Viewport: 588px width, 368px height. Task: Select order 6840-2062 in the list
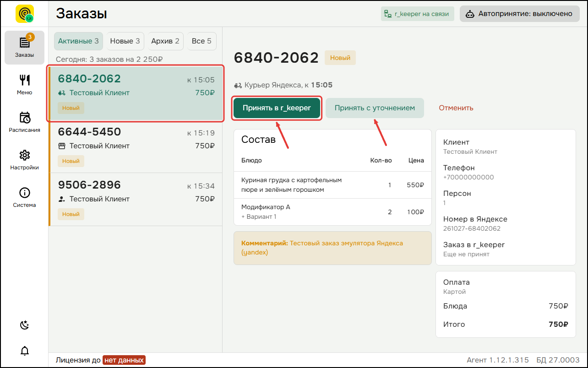pyautogui.click(x=136, y=94)
